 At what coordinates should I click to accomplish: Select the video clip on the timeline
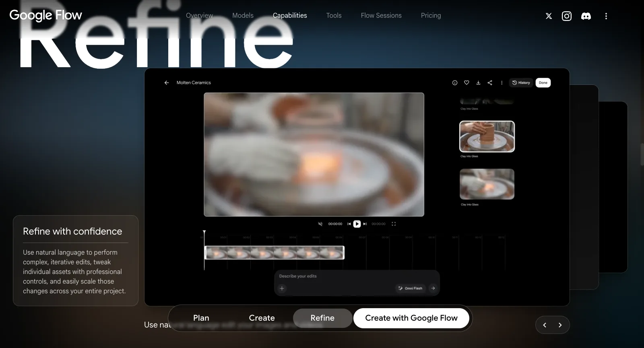click(x=275, y=253)
